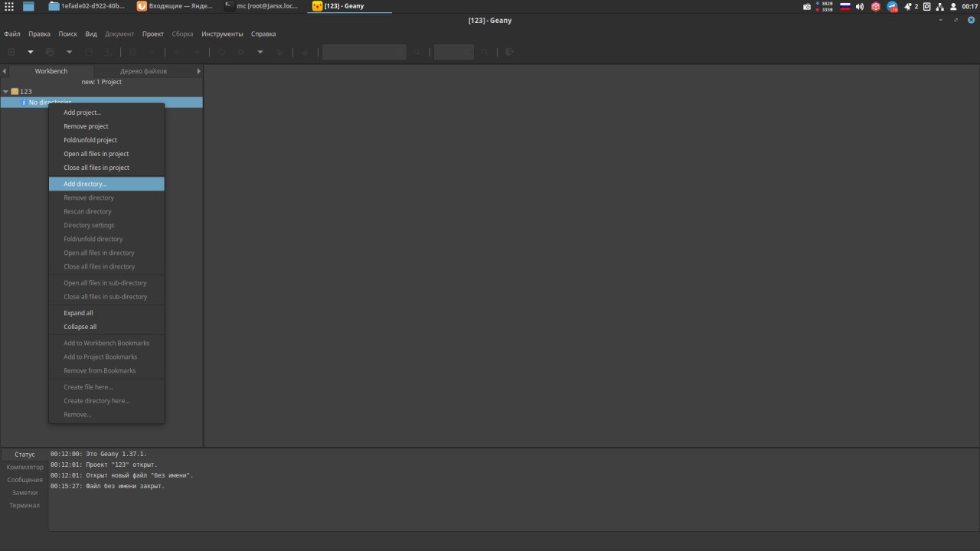Click the show desktop panel icon
The image size is (980, 551).
click(28, 6)
